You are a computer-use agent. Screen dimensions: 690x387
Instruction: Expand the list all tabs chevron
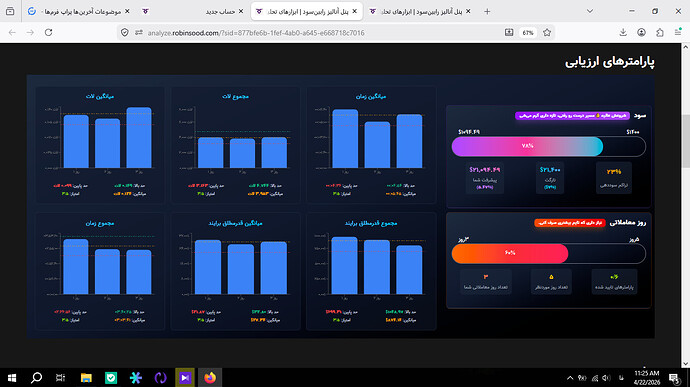coord(590,11)
